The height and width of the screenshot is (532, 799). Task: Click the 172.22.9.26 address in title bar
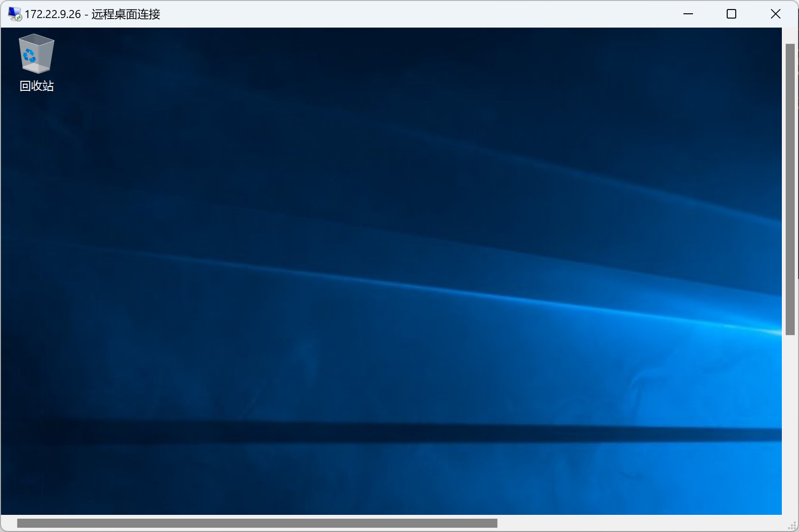[x=53, y=14]
